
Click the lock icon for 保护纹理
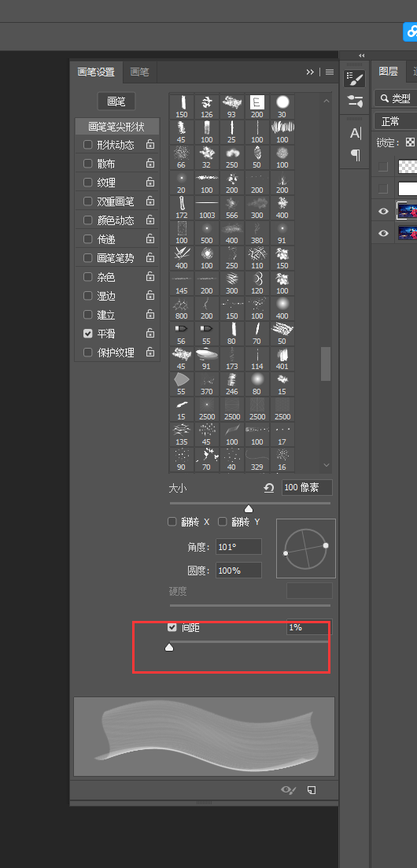tap(150, 352)
